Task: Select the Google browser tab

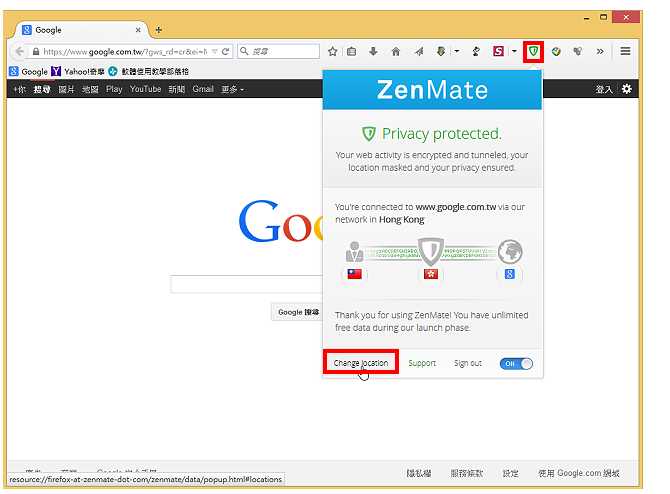Action: point(81,30)
